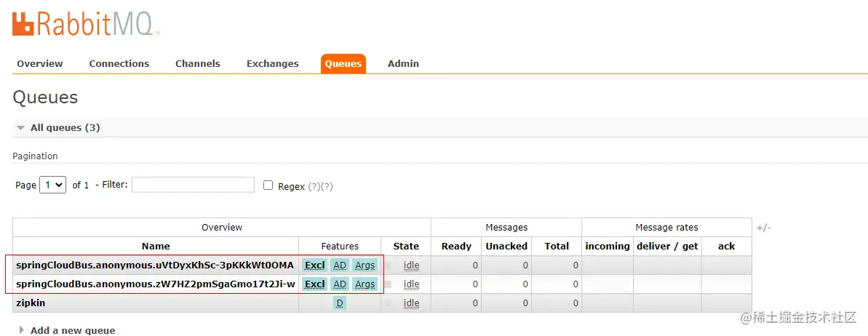This screenshot has width=868, height=336.
Task: Open queue springCloudBus.anonymous.zW7HZ2pmSgaGmo17t2Ji-w
Action: click(156, 284)
